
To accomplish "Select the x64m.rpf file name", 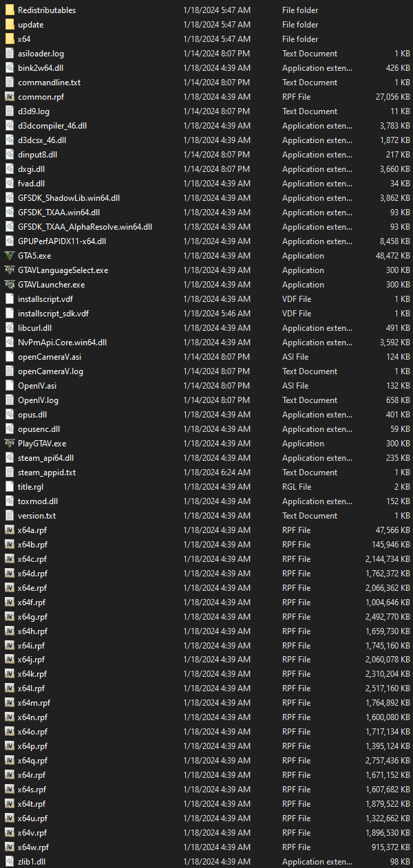I will pyautogui.click(x=34, y=703).
